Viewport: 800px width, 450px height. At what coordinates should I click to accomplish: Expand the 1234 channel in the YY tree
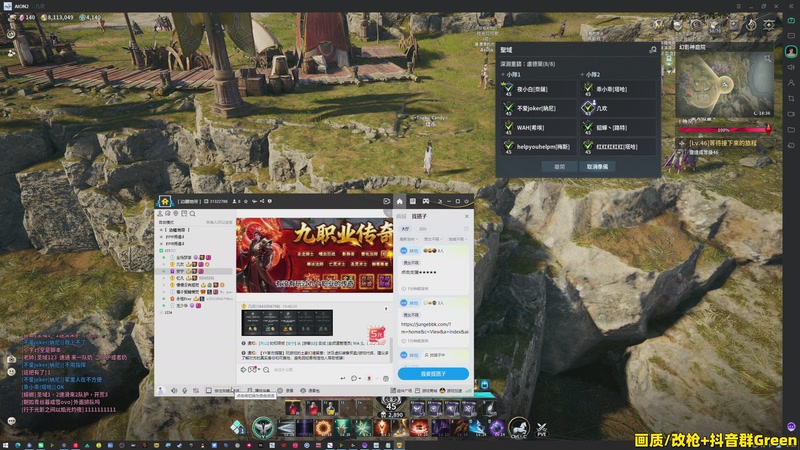pos(161,312)
